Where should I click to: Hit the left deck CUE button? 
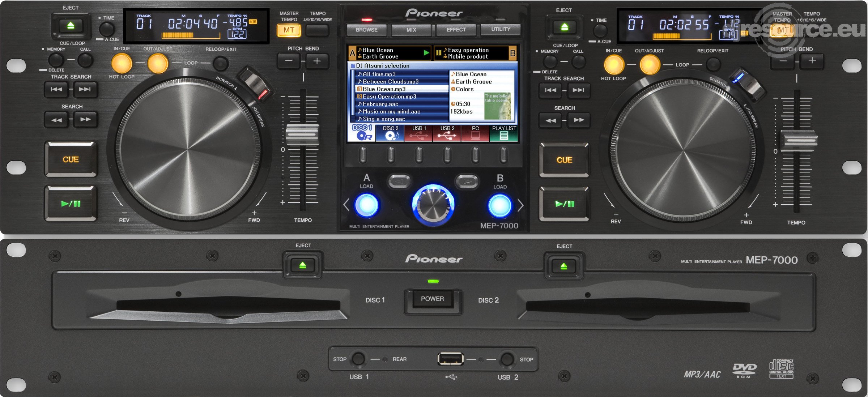[x=71, y=159]
